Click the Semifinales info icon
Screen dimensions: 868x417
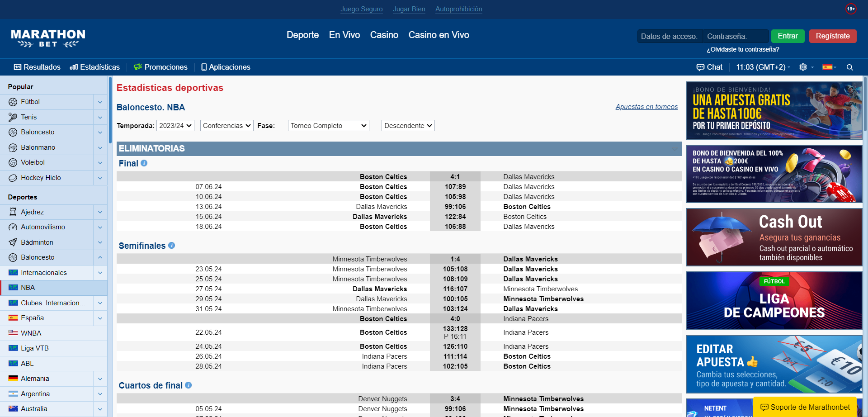point(171,246)
